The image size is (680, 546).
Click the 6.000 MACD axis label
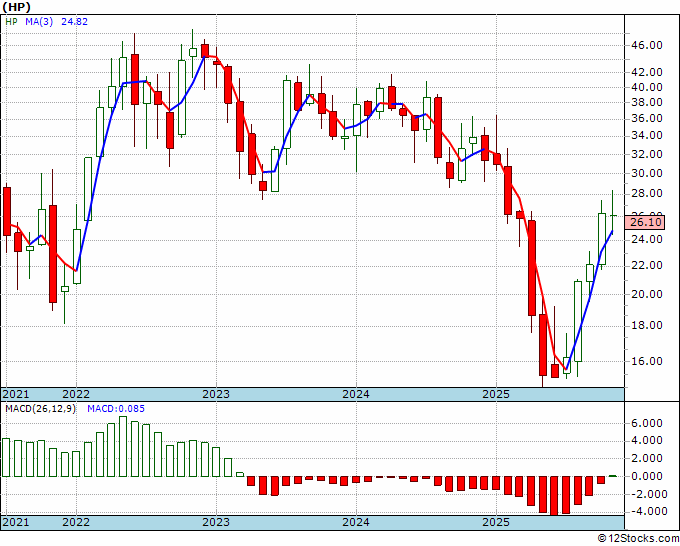646,423
